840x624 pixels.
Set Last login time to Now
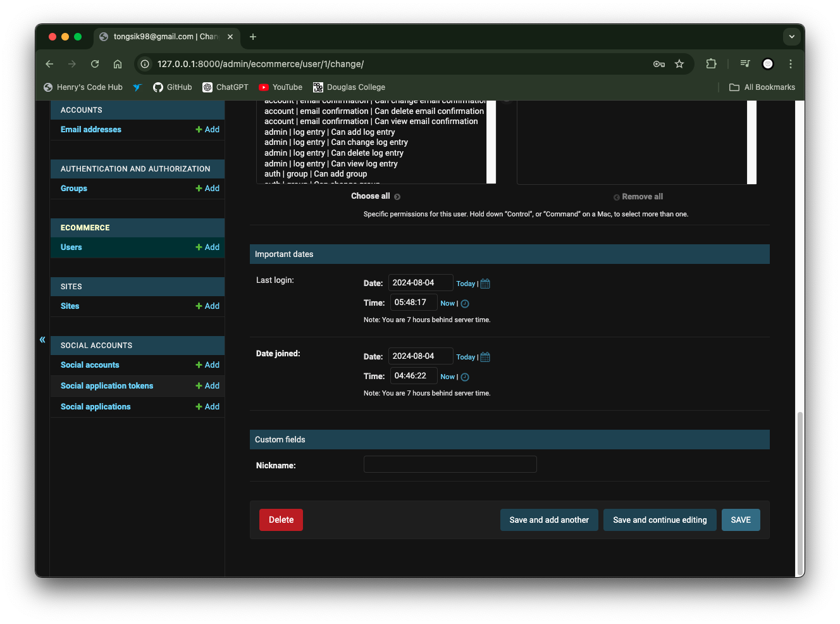pyautogui.click(x=448, y=304)
